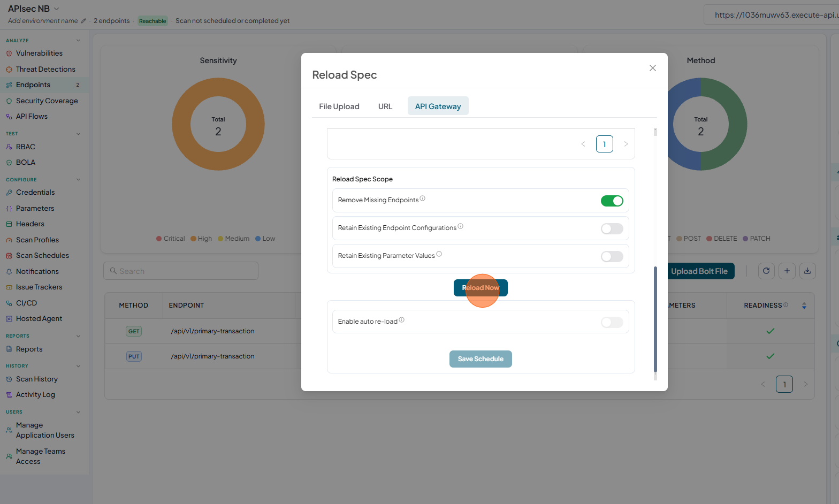Click info icon beside Remove Missing Endpoints

pos(423,198)
